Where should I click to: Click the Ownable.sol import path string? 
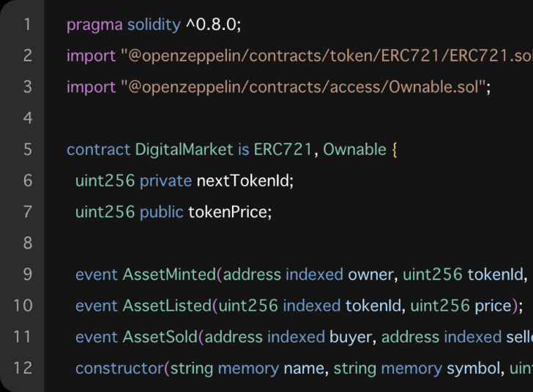(x=303, y=87)
